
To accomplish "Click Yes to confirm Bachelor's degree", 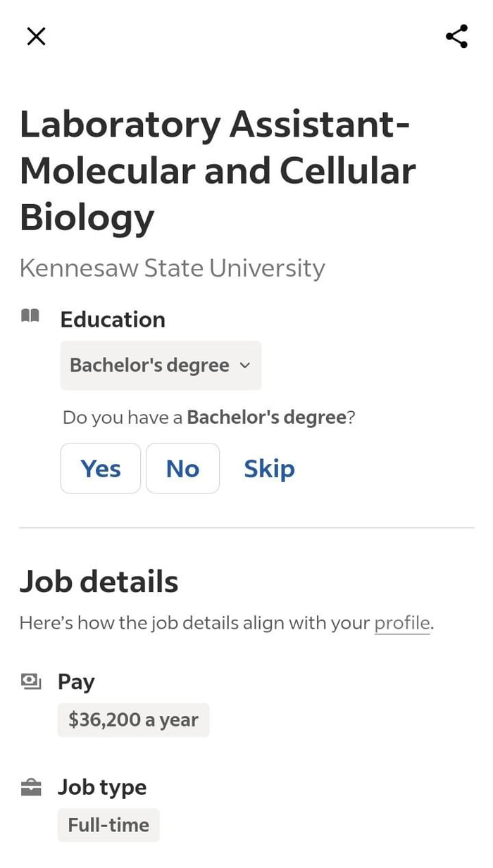I will click(x=100, y=468).
